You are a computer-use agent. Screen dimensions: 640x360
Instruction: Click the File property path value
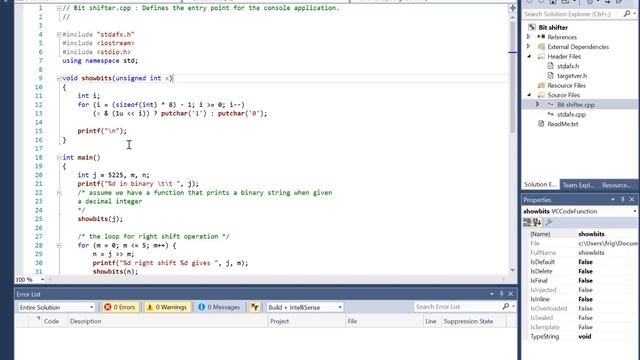pyautogui.click(x=608, y=243)
